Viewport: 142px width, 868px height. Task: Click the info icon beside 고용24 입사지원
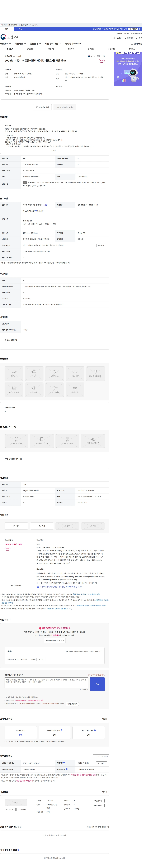tap(95, 730)
